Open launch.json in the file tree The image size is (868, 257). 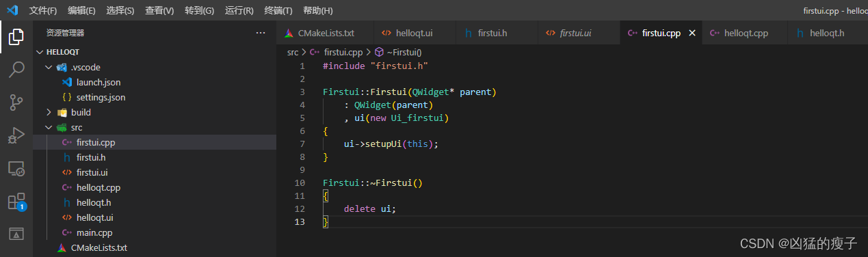click(98, 82)
